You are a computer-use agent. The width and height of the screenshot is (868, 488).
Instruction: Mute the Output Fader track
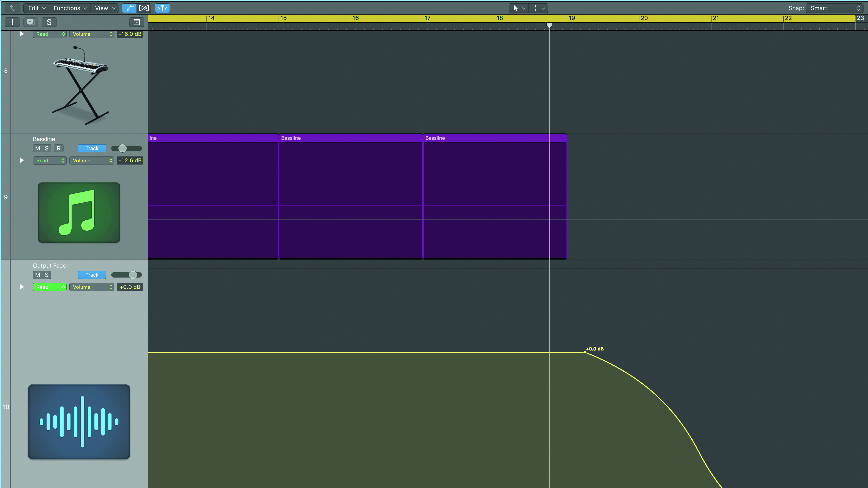click(x=37, y=275)
